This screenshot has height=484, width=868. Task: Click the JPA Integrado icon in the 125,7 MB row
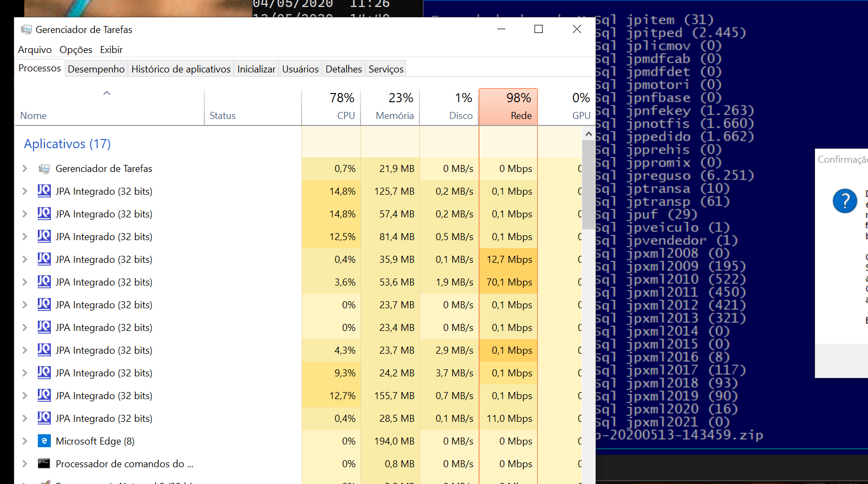(44, 191)
